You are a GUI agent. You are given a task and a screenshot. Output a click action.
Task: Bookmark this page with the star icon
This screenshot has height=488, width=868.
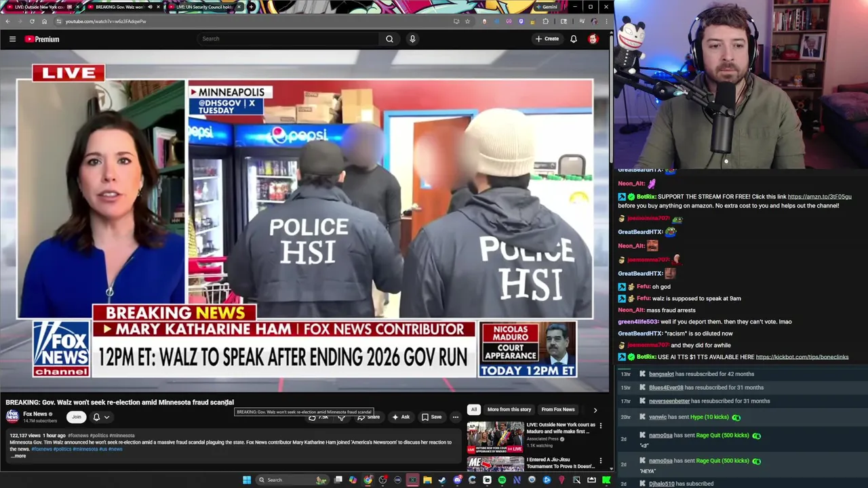point(467,21)
